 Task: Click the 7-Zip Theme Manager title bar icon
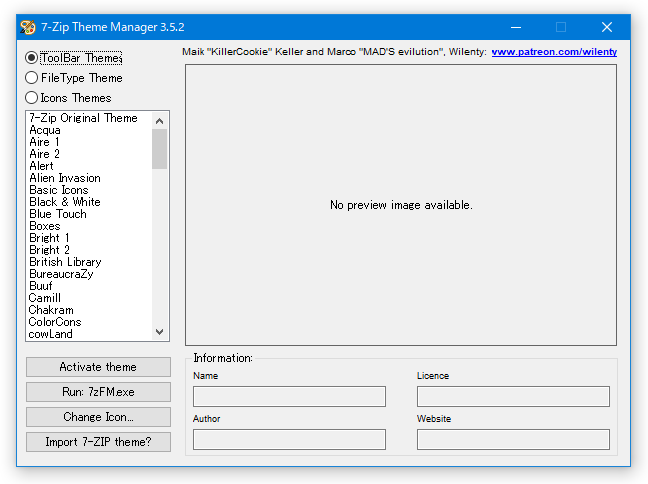click(x=28, y=27)
